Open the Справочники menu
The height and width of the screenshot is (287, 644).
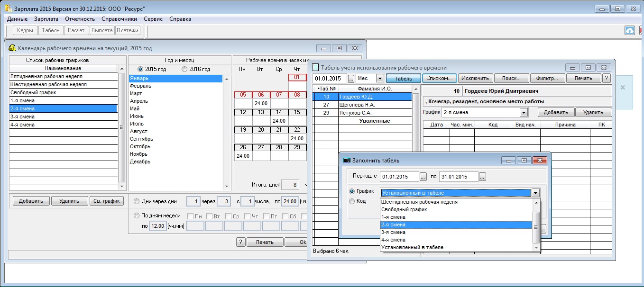click(x=119, y=19)
